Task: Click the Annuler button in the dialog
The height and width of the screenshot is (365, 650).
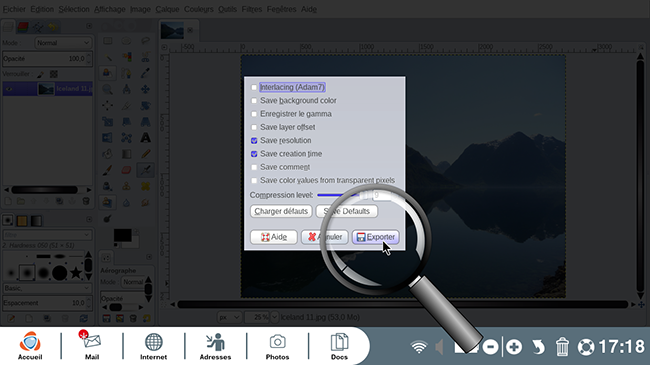Action: click(x=325, y=237)
